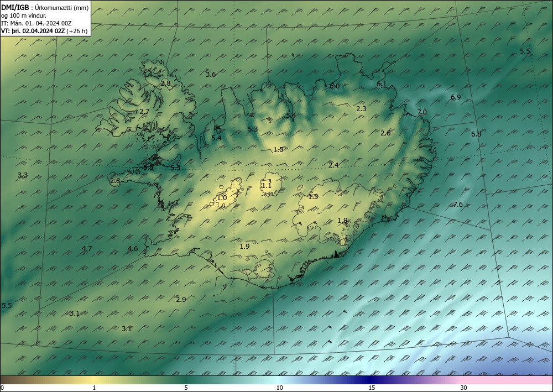This screenshot has width=553, height=392.
Task: Click the color scale label 10
Action: click(279, 388)
